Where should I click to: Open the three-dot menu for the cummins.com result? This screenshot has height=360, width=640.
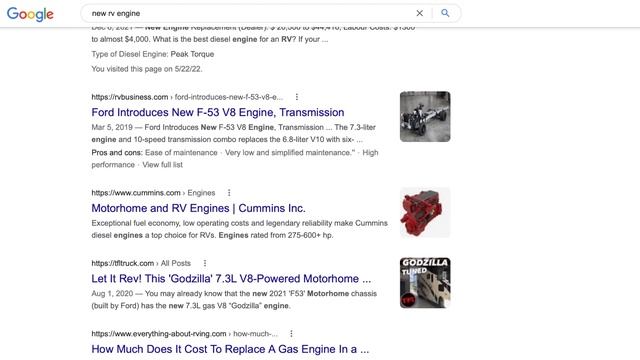click(229, 193)
